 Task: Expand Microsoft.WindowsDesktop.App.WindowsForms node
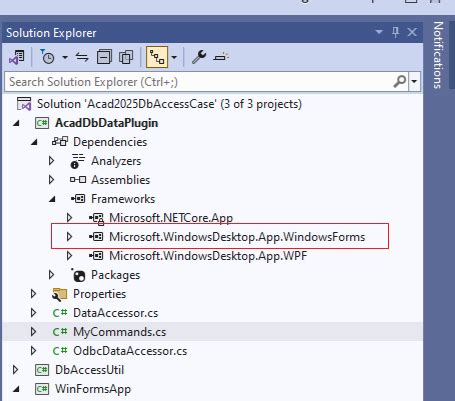tap(69, 237)
